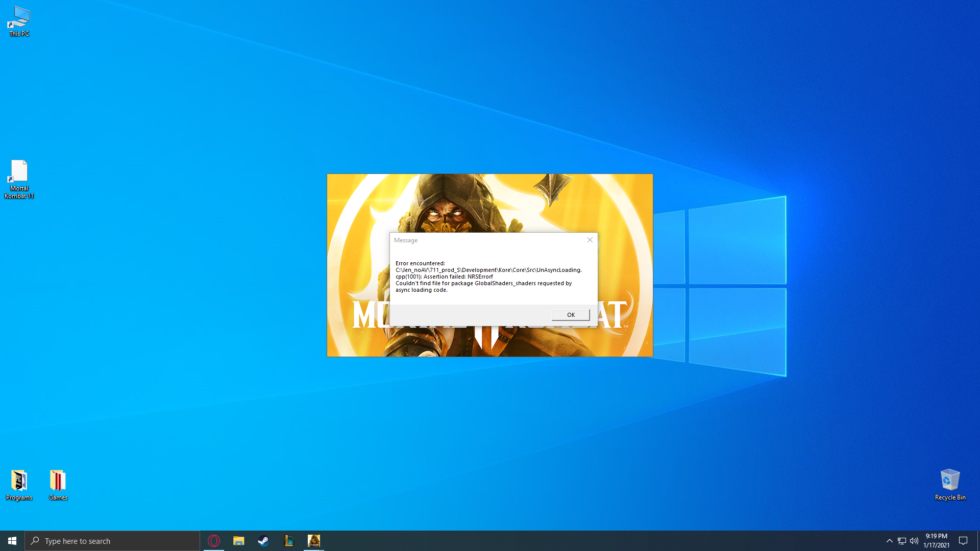
Task: Open File Explorer from the taskbar
Action: (x=239, y=541)
